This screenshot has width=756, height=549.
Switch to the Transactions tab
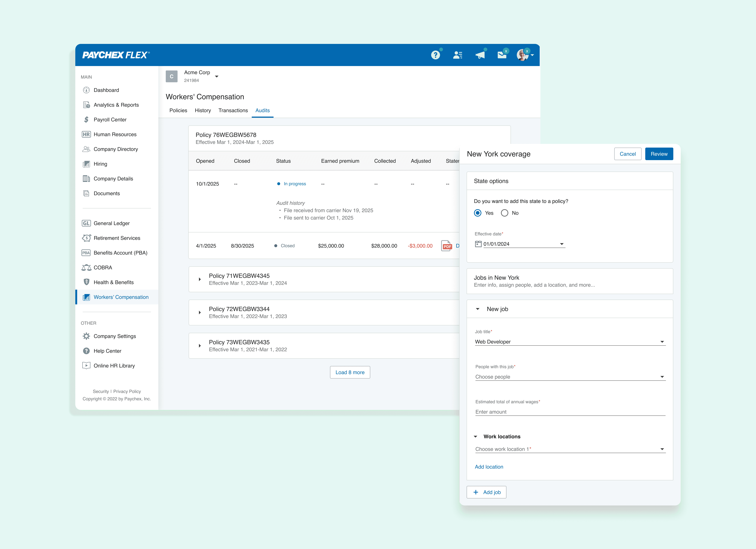(x=233, y=110)
